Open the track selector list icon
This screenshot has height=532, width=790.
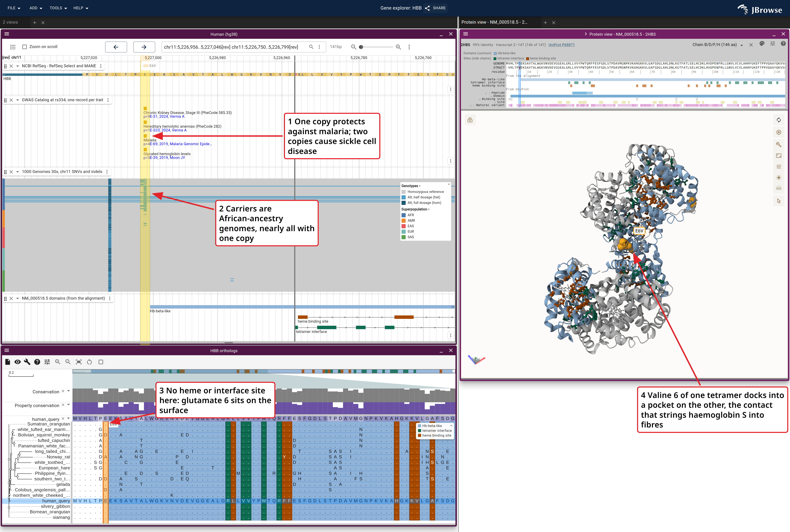[13, 47]
